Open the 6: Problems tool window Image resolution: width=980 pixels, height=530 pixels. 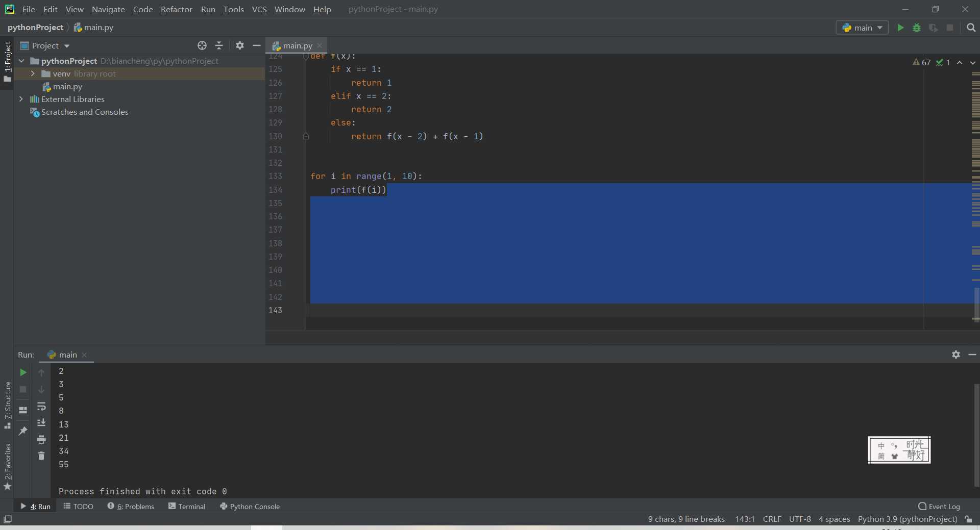tap(131, 507)
